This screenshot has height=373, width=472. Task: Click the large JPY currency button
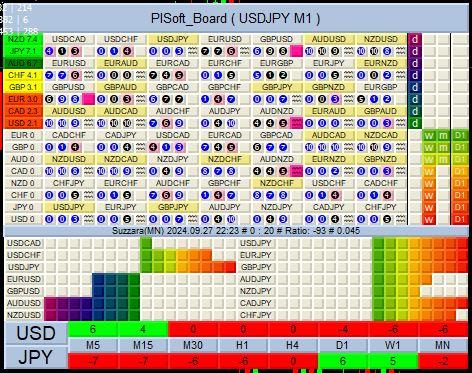36,357
